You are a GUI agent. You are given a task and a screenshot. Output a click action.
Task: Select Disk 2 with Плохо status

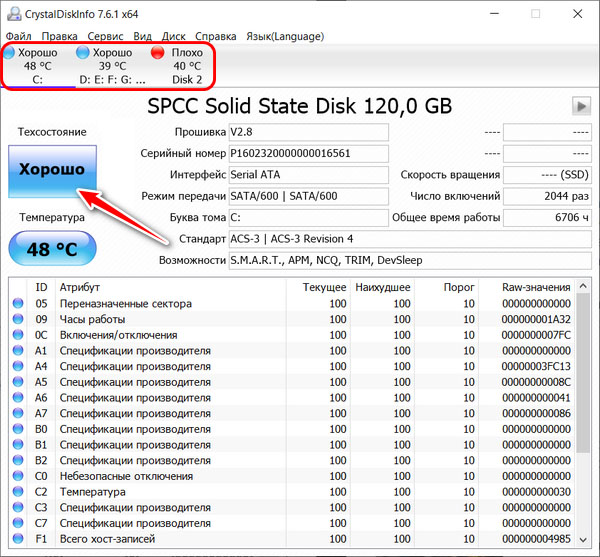[x=187, y=66]
